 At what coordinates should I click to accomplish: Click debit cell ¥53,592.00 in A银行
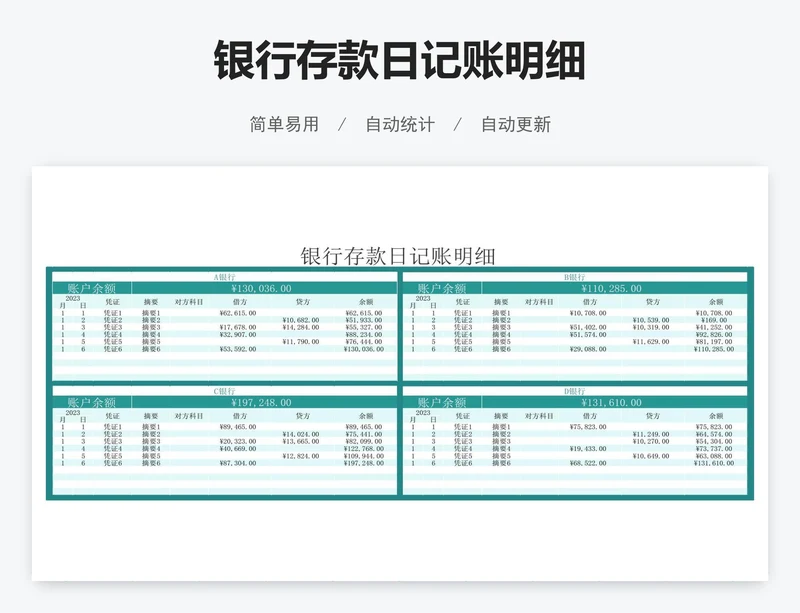pos(238,349)
